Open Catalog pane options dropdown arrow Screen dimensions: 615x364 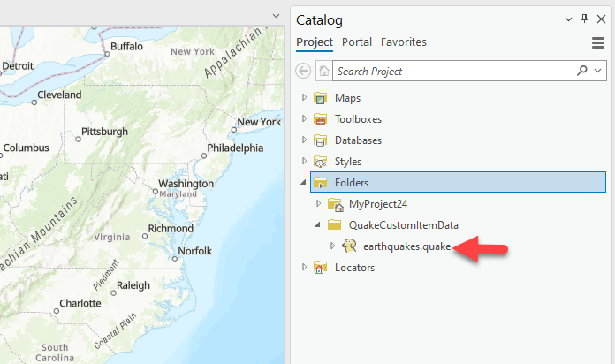click(567, 19)
